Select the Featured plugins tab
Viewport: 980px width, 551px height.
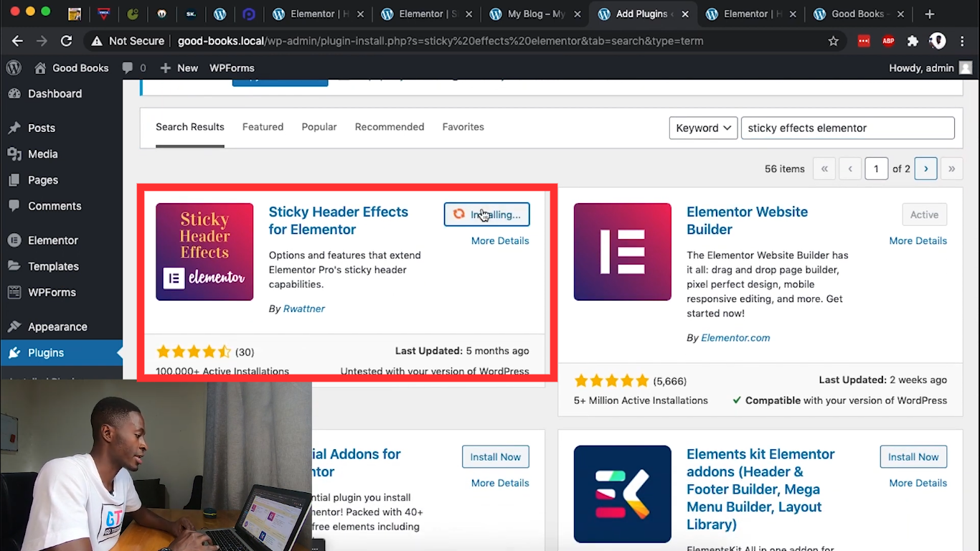[263, 127]
